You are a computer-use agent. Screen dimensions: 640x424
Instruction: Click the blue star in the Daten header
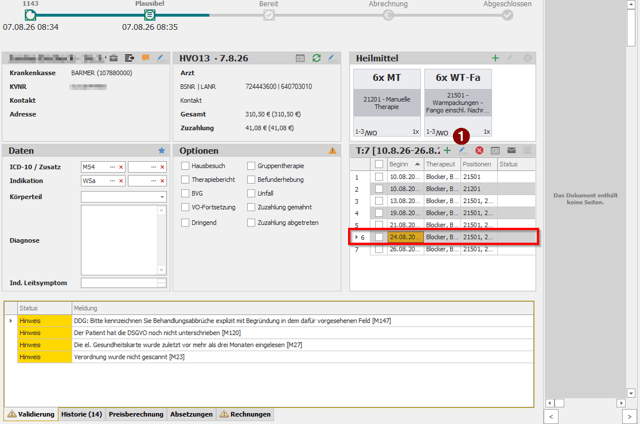pyautogui.click(x=162, y=151)
